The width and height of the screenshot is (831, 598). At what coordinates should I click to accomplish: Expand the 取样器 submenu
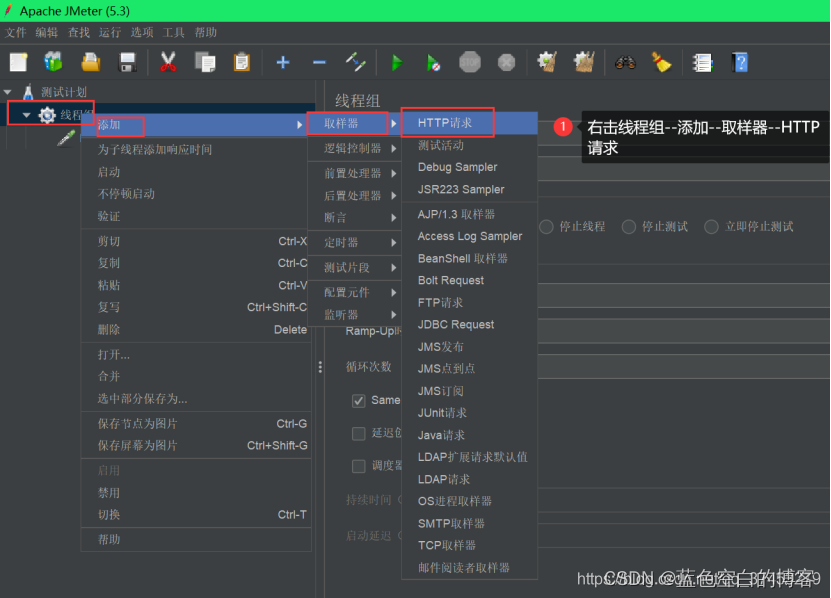(354, 124)
